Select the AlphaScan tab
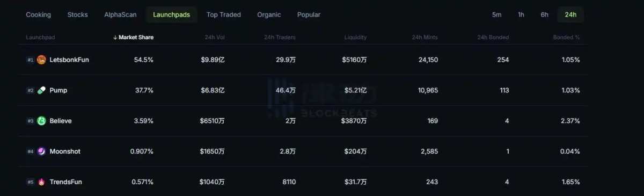This screenshot has width=644, height=196. click(x=120, y=14)
